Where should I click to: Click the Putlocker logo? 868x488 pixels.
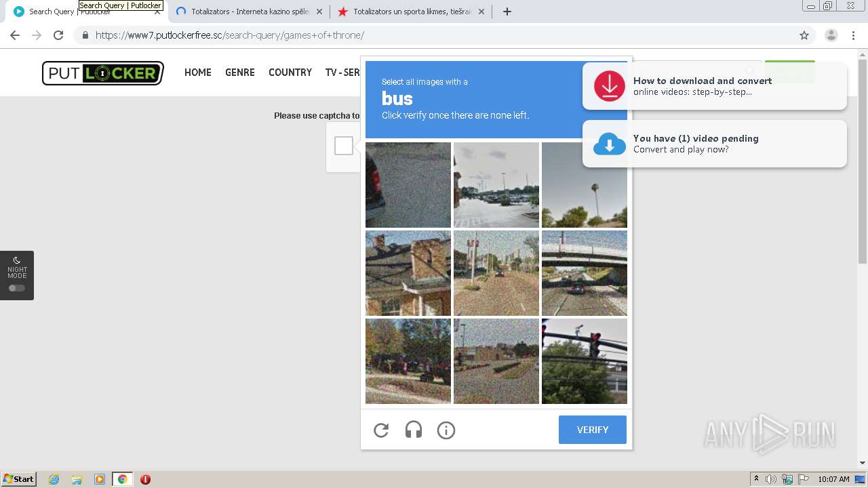click(103, 73)
